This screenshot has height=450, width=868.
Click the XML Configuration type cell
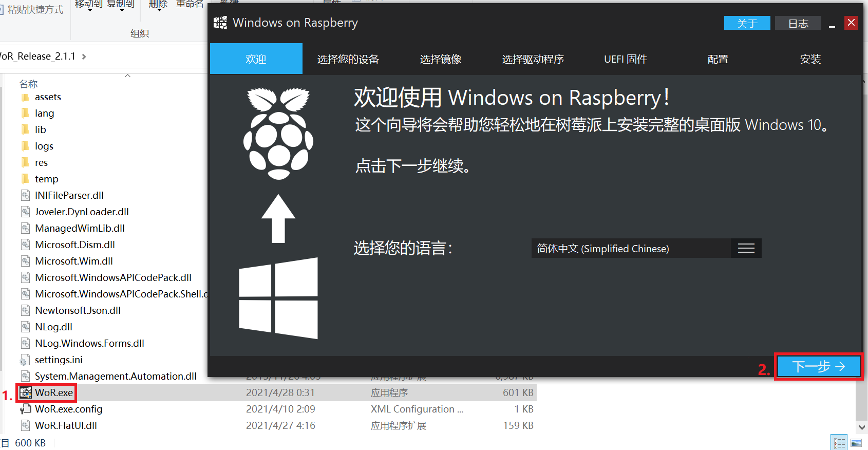coord(417,409)
